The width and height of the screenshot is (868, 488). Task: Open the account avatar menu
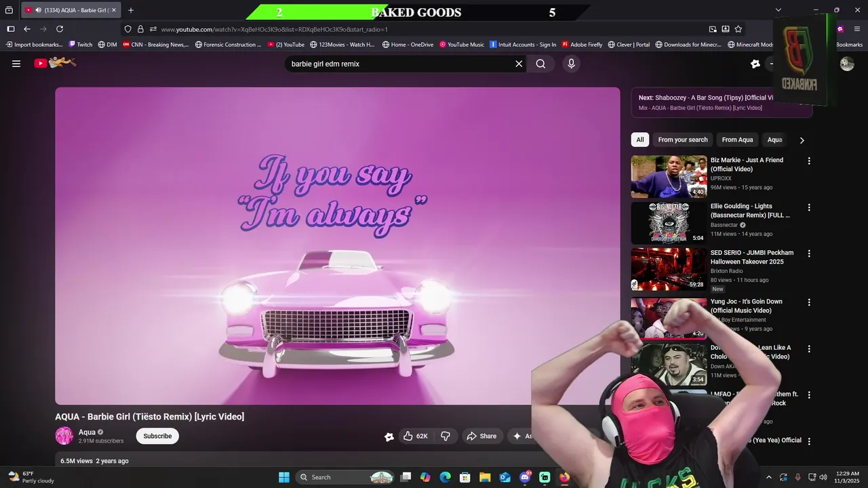point(847,64)
